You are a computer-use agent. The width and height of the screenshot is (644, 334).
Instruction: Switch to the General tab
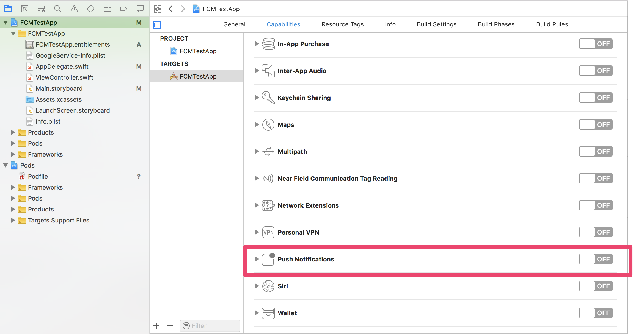[234, 24]
